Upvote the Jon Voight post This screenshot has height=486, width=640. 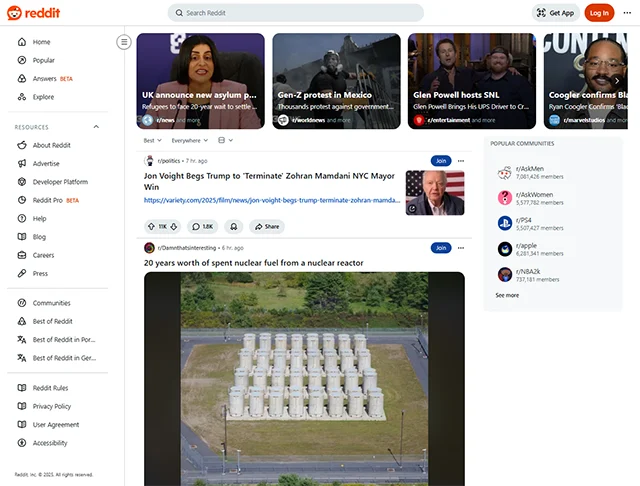(150, 227)
